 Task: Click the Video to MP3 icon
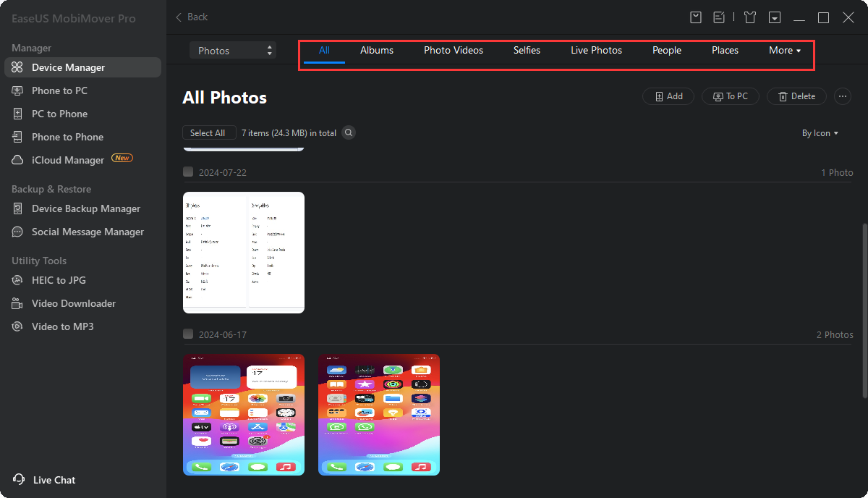click(17, 326)
